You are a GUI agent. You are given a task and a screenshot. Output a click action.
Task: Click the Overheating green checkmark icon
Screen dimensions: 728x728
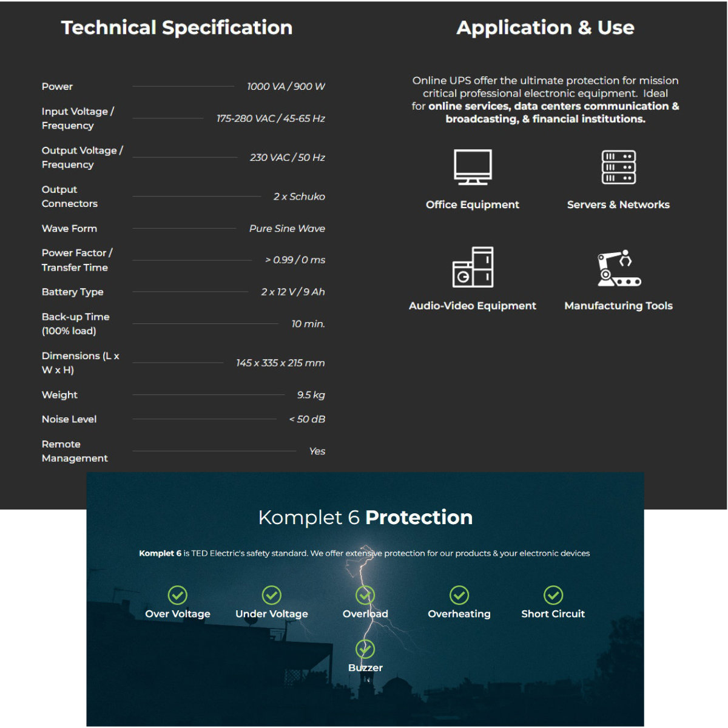click(459, 595)
